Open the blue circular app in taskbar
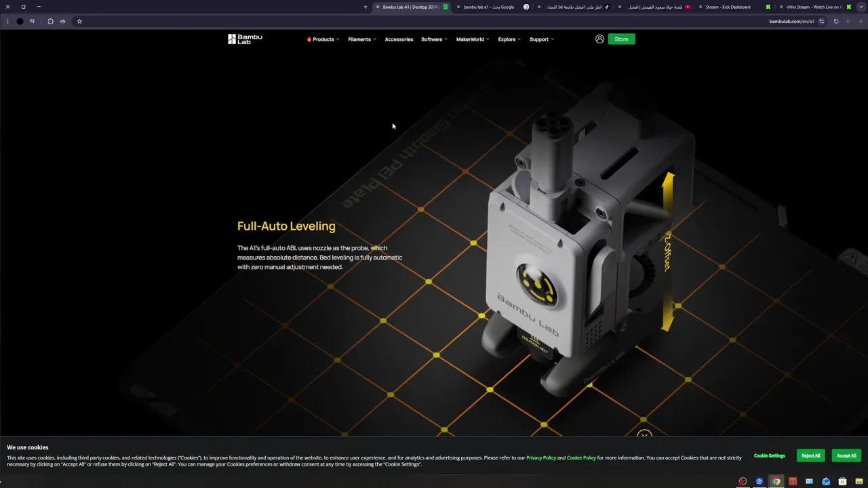Screen dimensions: 868x488 point(759,481)
